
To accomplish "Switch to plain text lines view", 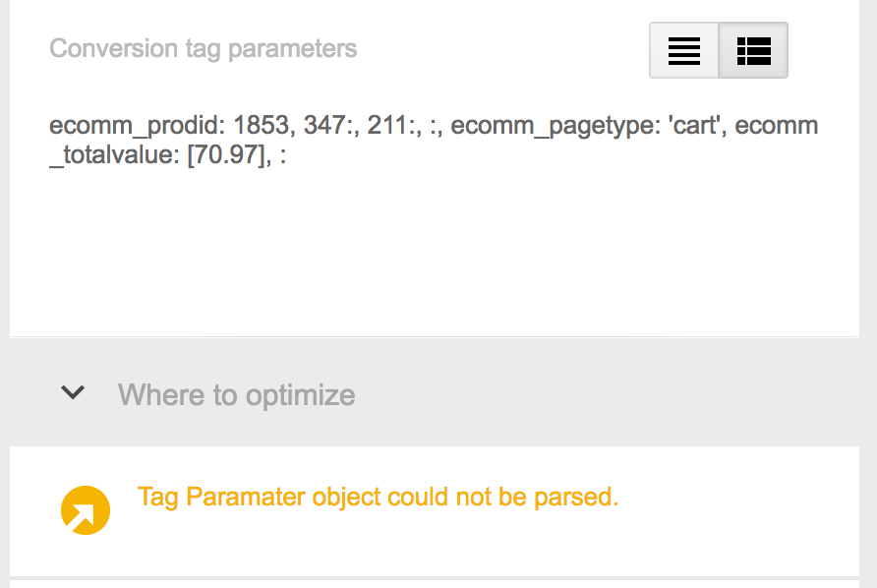I will pos(684,50).
